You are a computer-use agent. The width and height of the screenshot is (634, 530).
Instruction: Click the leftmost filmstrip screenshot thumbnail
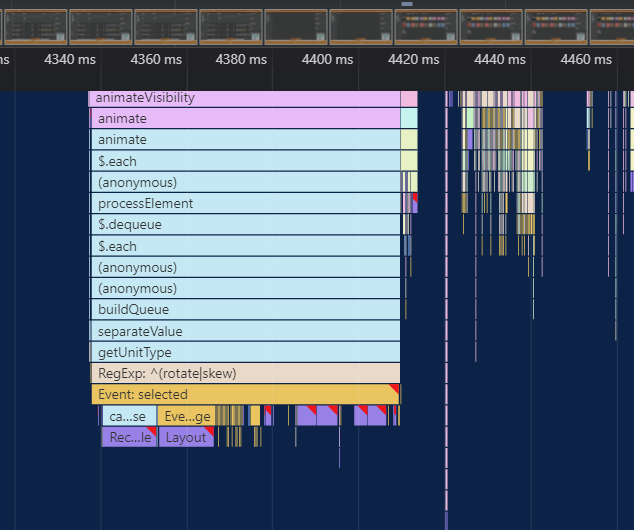(x=35, y=27)
